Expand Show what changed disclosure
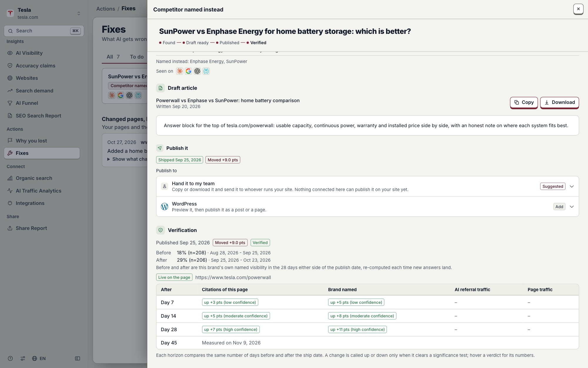588x368 pixels. (x=127, y=159)
